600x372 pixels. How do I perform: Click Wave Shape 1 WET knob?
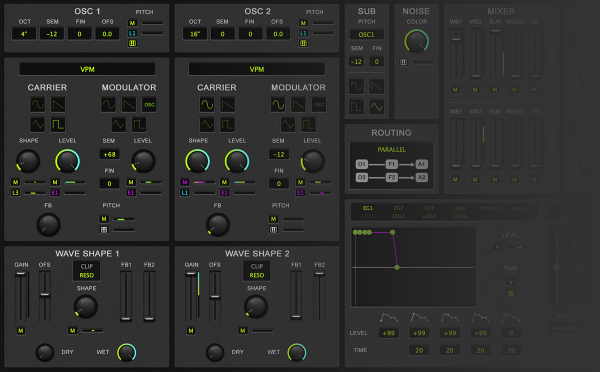127,352
